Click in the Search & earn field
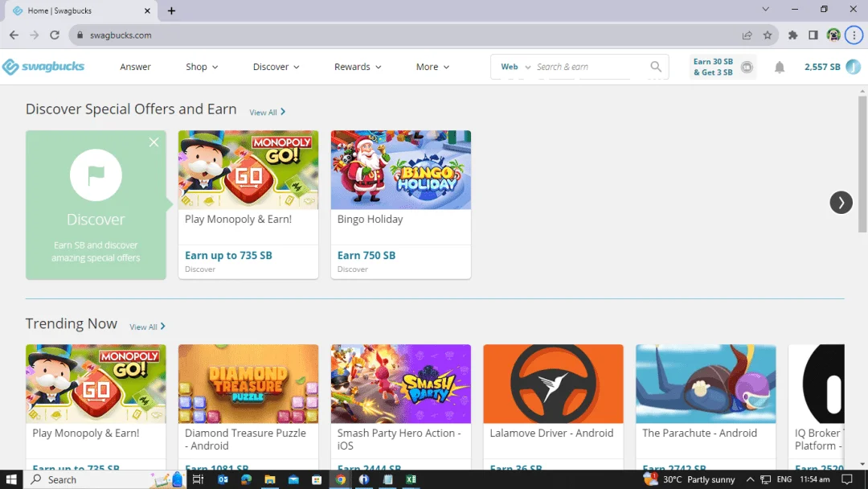 click(x=590, y=67)
